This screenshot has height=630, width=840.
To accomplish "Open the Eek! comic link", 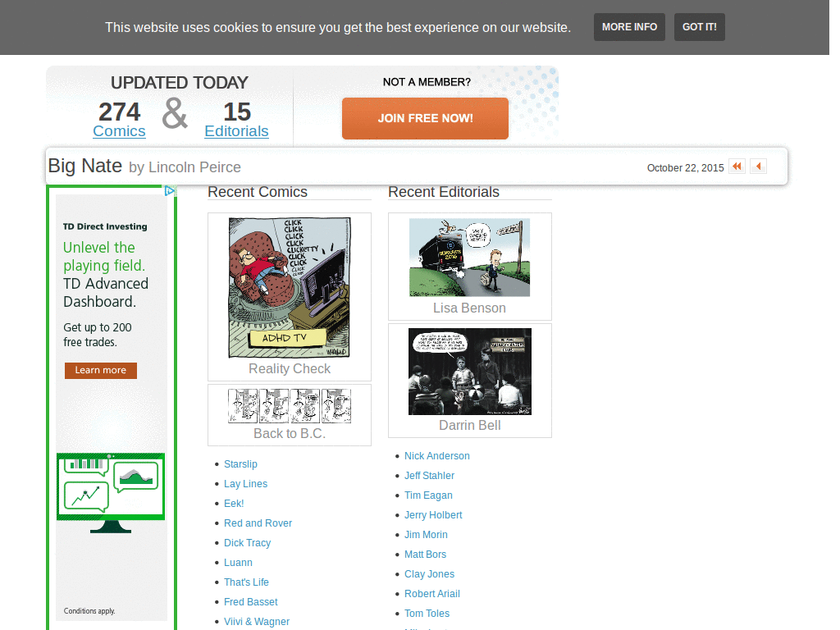I will 234,504.
